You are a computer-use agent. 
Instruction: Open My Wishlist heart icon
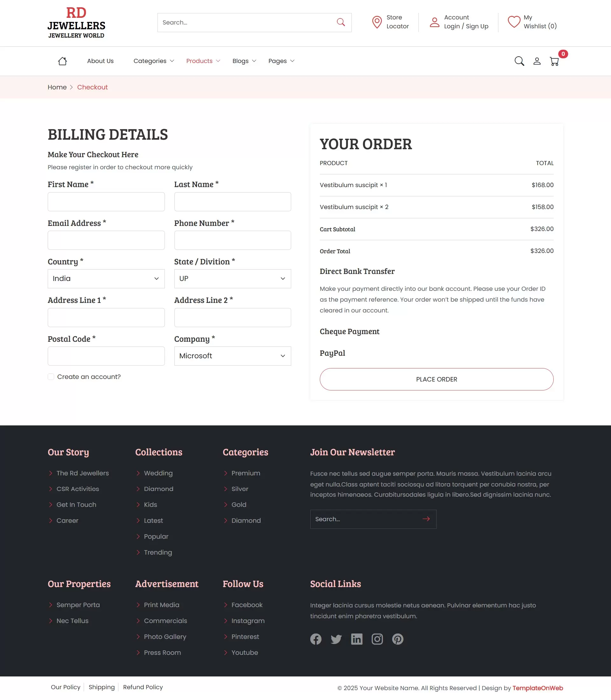click(514, 22)
